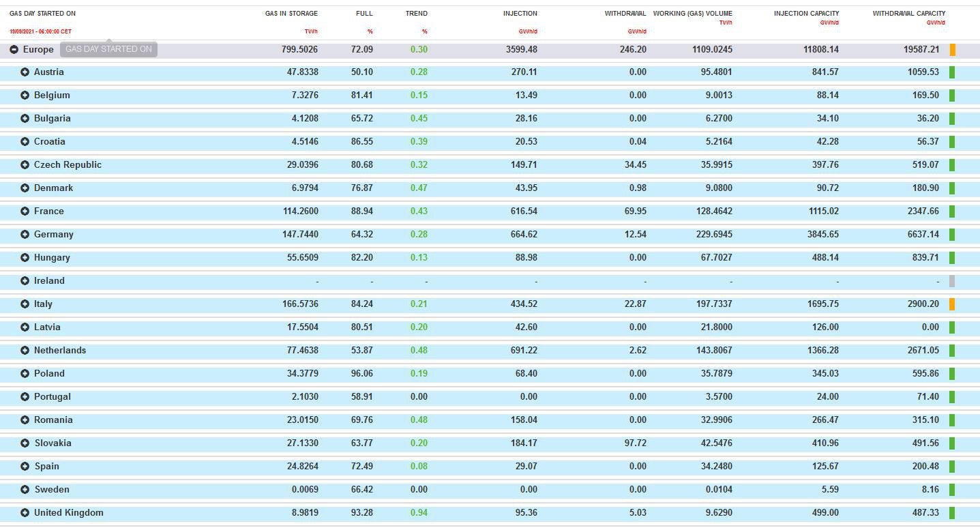Screen dimensions: 980x528
Task: Expand the Ireland row
Action: pos(25,281)
